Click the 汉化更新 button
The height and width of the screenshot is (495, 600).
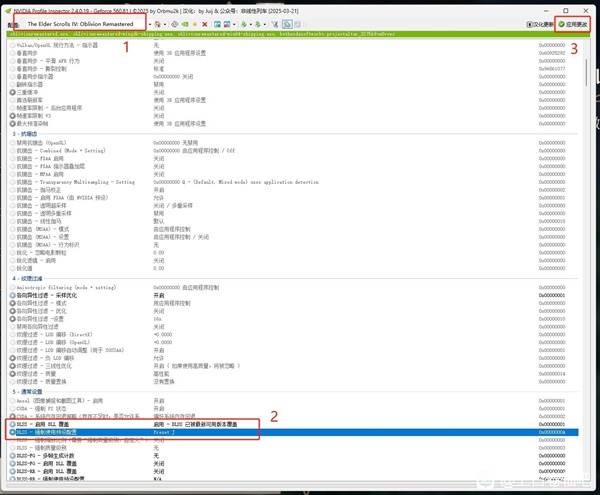point(541,22)
